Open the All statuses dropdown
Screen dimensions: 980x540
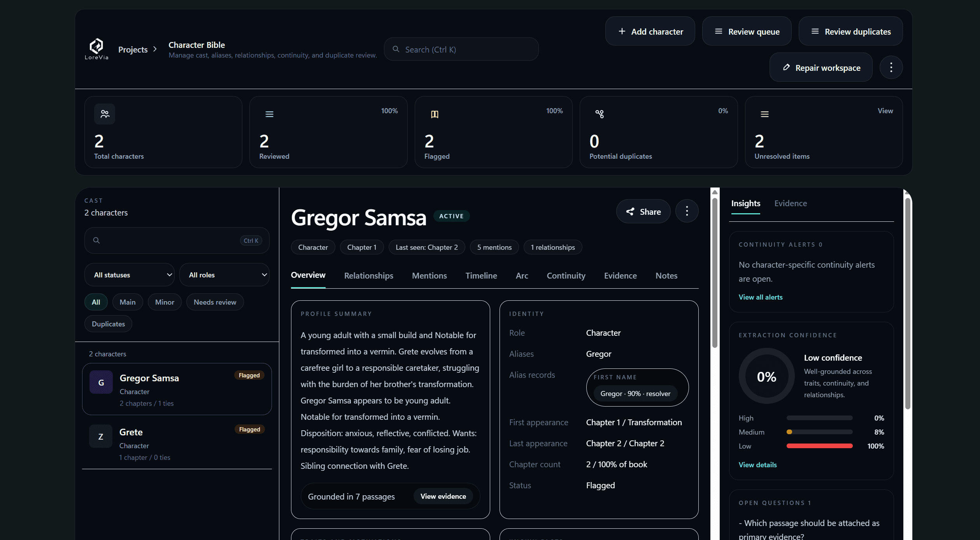(x=129, y=275)
